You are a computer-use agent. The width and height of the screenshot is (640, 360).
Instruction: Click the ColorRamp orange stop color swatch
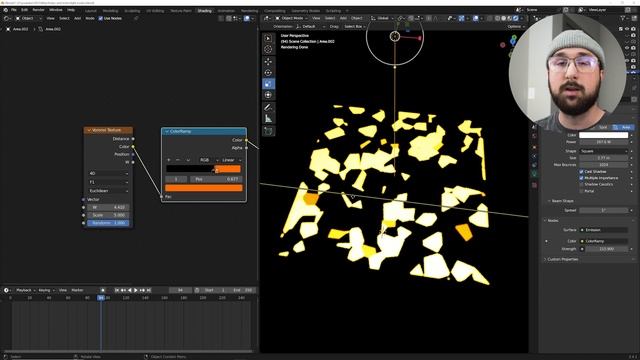(x=204, y=188)
